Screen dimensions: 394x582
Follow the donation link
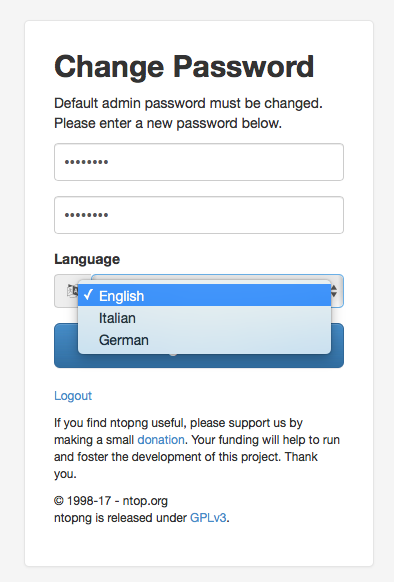(161, 440)
